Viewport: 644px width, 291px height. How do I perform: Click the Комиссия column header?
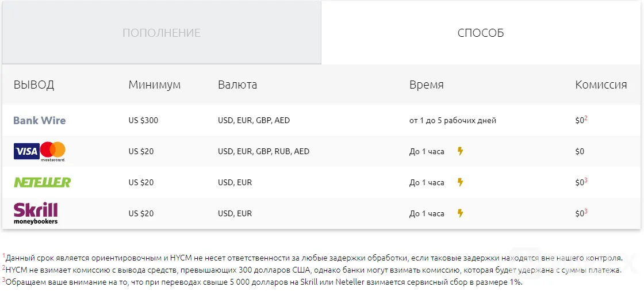(601, 85)
